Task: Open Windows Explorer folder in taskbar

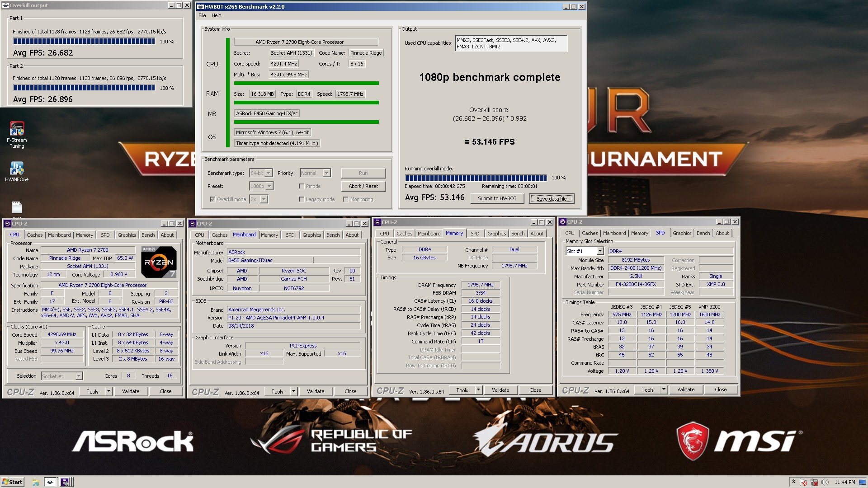Action: (35, 482)
